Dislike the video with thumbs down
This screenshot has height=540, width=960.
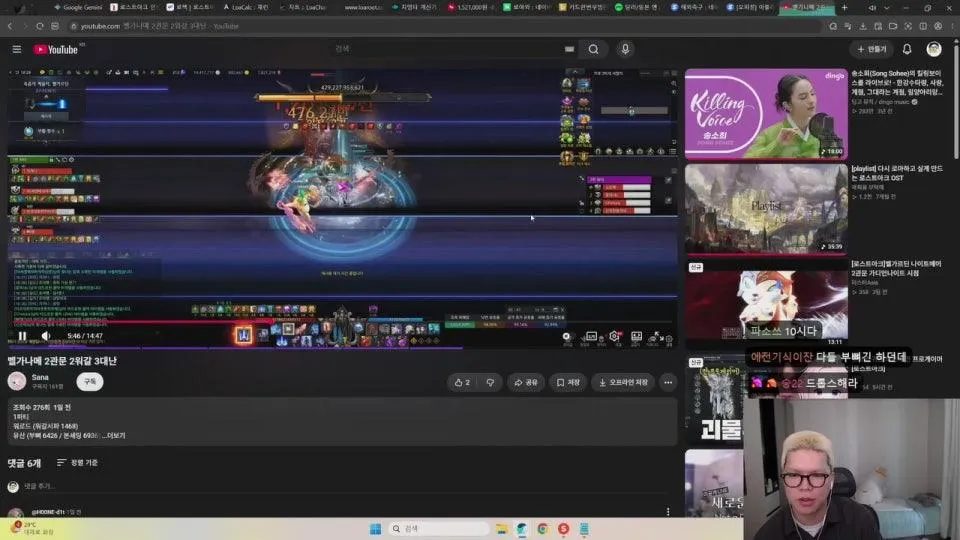(x=490, y=383)
